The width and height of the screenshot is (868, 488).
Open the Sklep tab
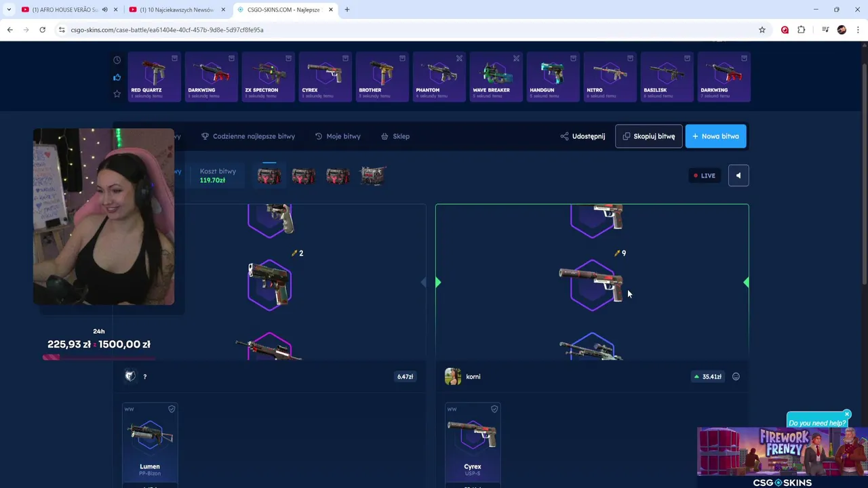click(x=395, y=136)
